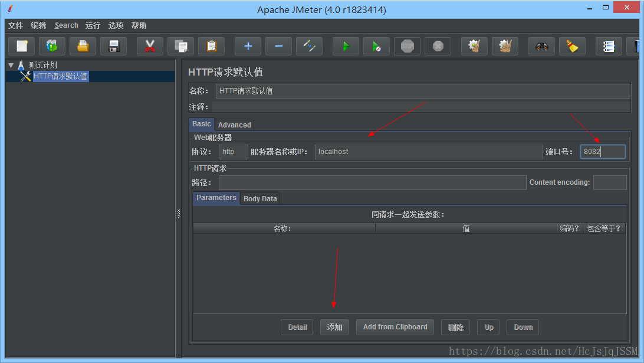
Task: Click the Detail button
Action: [297, 327]
